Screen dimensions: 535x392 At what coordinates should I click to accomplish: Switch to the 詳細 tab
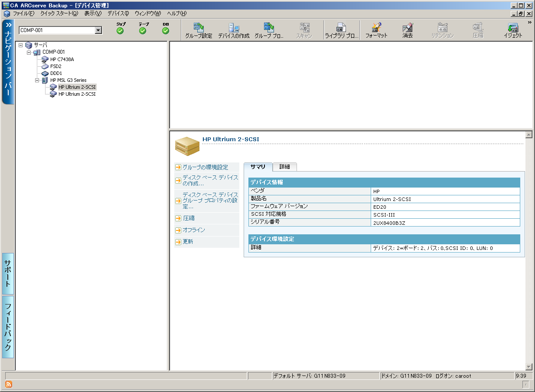284,167
